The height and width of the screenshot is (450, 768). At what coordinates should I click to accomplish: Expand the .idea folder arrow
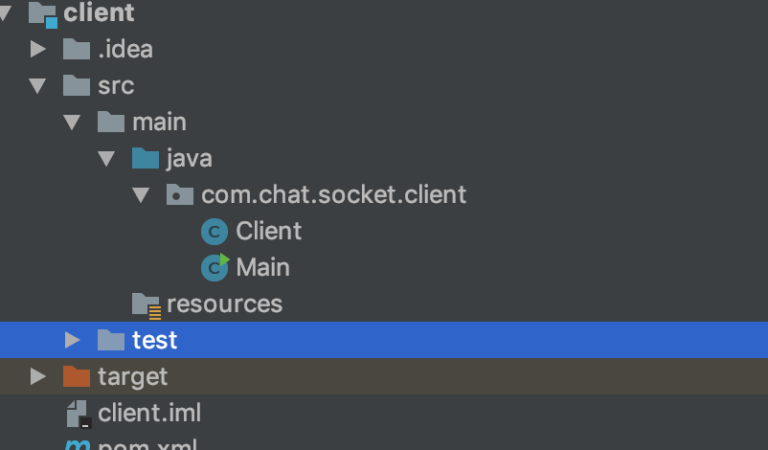pos(38,49)
